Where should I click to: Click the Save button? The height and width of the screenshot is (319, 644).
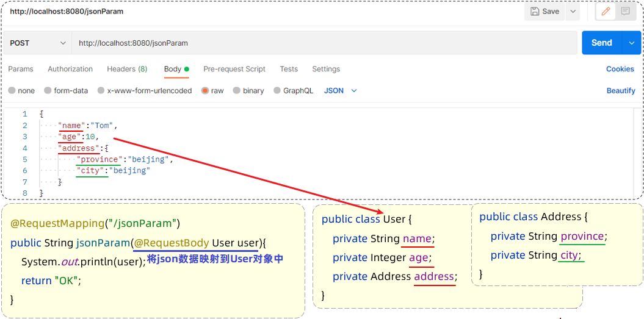(x=545, y=12)
